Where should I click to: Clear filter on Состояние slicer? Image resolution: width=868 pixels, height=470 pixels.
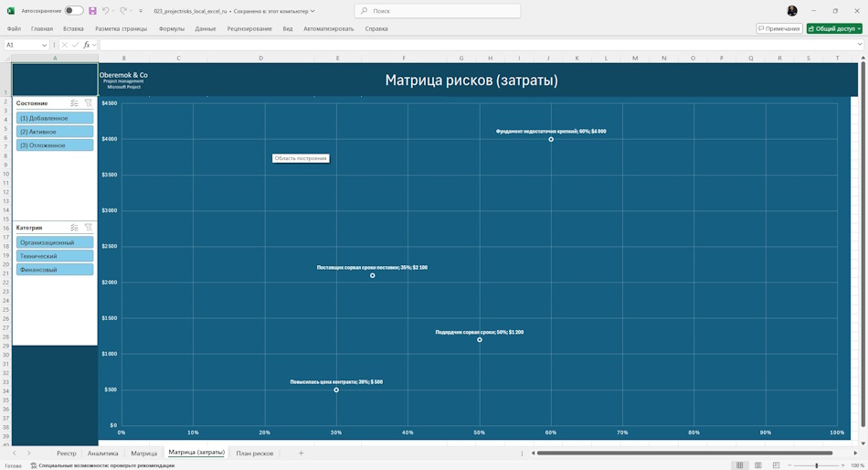point(88,103)
